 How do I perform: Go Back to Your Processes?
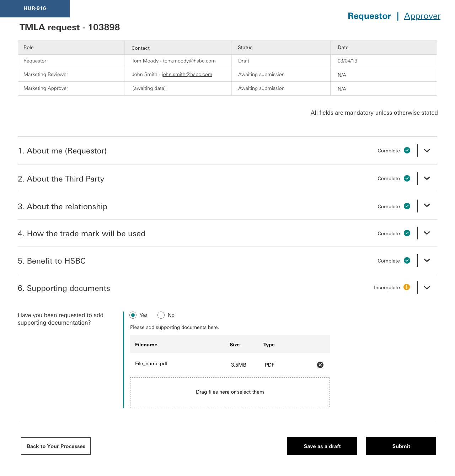click(56, 446)
